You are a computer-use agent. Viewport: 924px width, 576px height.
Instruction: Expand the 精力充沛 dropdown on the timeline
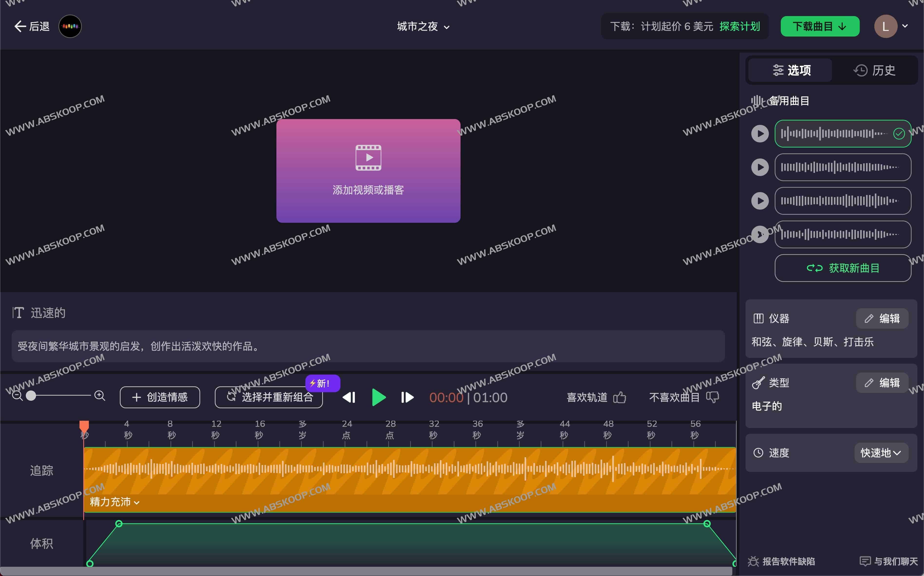click(113, 502)
